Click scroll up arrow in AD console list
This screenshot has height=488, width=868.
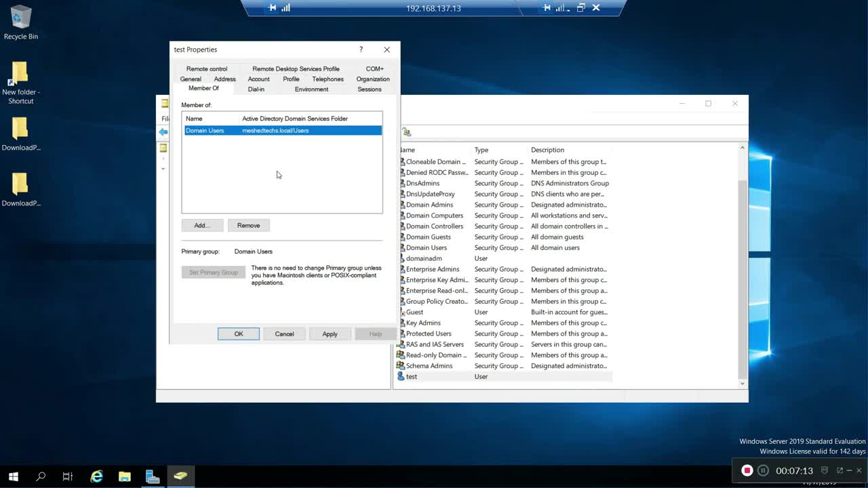[x=742, y=148]
